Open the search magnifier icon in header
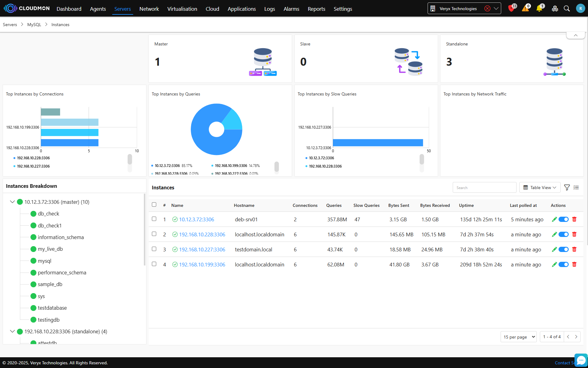 pos(567,9)
